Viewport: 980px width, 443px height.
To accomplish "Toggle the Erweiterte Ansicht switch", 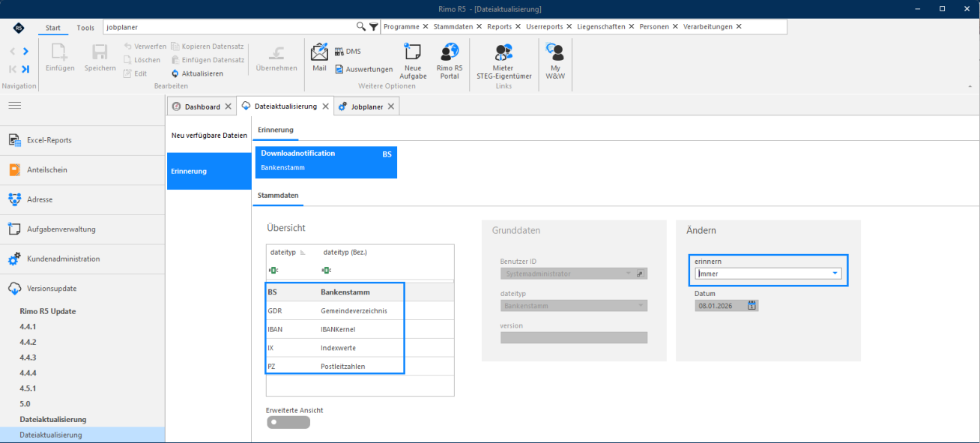I will (288, 422).
